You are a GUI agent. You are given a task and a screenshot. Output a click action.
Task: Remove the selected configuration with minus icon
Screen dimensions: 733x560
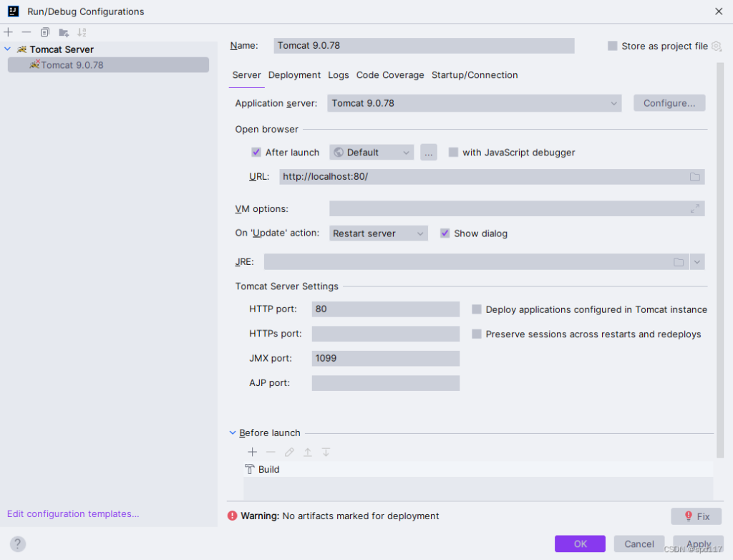pyautogui.click(x=26, y=32)
